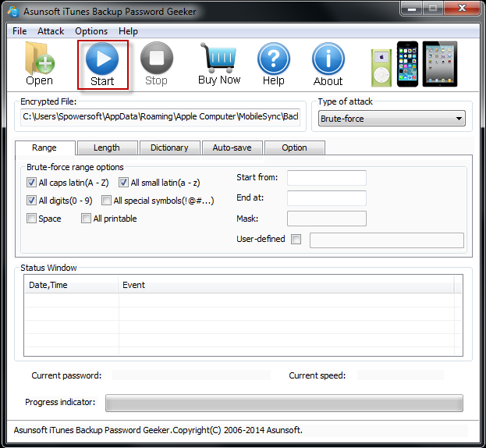Click the End at input field
Screen dimensions: 486x448
coord(327,198)
